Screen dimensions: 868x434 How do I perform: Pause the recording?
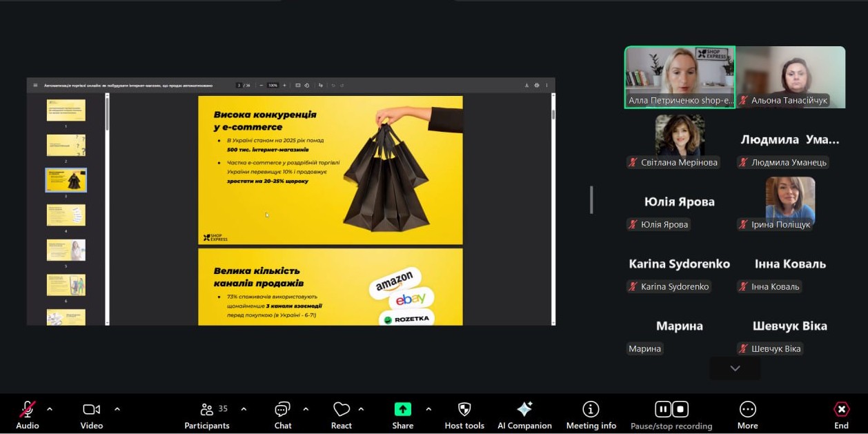point(662,409)
